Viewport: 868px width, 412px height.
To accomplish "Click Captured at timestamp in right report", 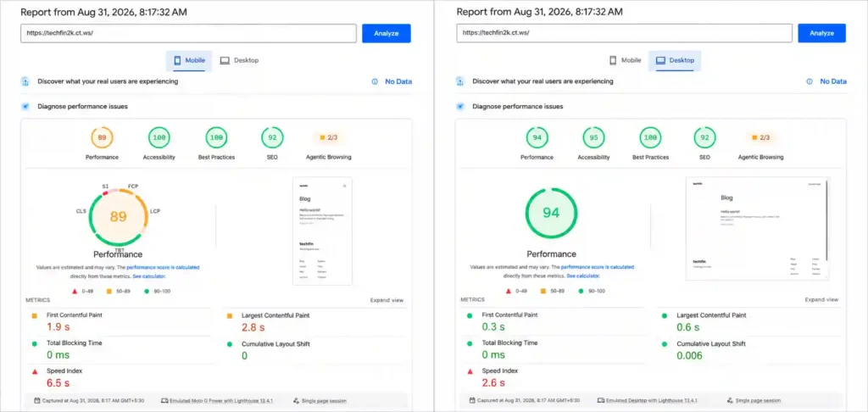I will (x=523, y=400).
